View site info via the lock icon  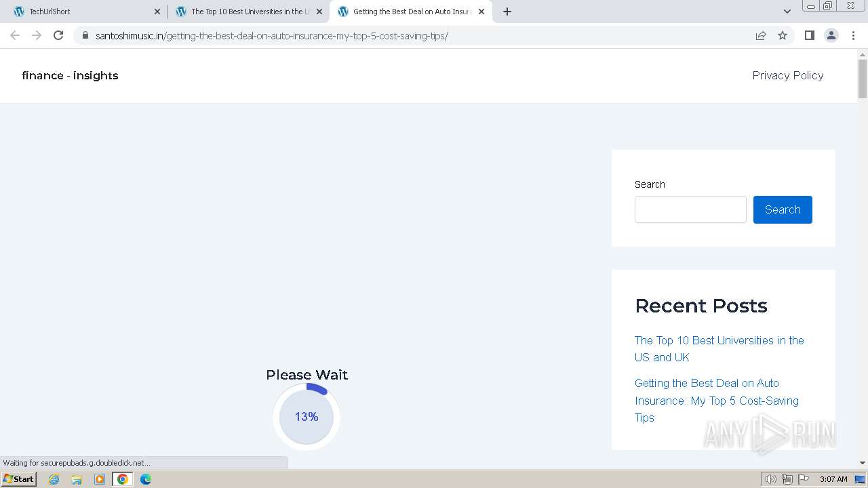click(x=85, y=35)
